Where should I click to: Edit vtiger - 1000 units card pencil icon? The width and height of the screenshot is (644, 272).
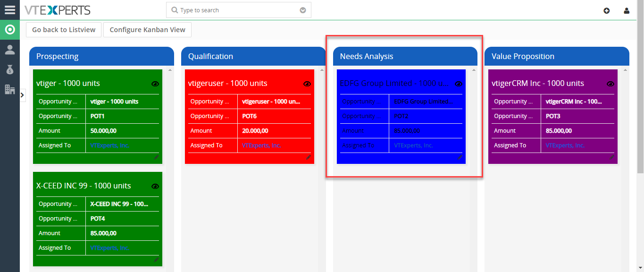(156, 157)
